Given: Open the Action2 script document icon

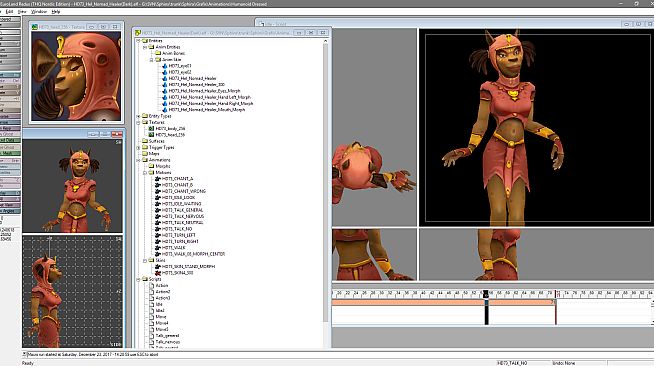Looking at the screenshot, I should pos(151,292).
